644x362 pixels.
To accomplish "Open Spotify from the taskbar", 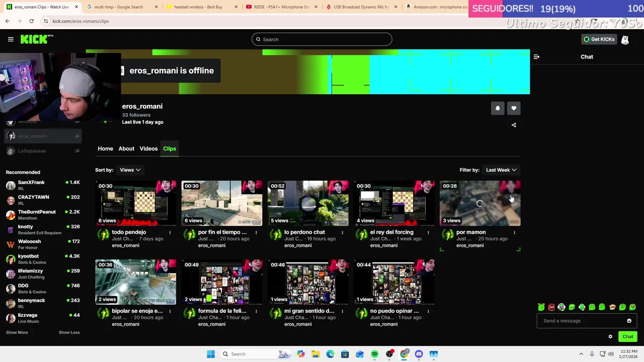I will pos(374,354).
